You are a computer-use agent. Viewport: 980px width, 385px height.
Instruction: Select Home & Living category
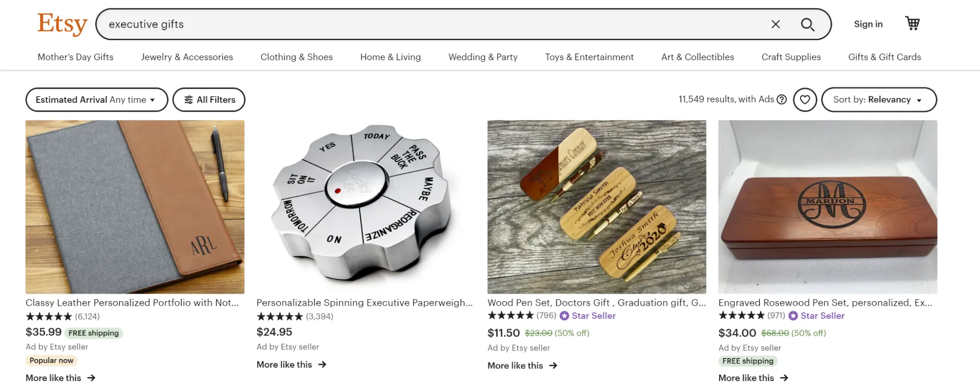tap(390, 57)
